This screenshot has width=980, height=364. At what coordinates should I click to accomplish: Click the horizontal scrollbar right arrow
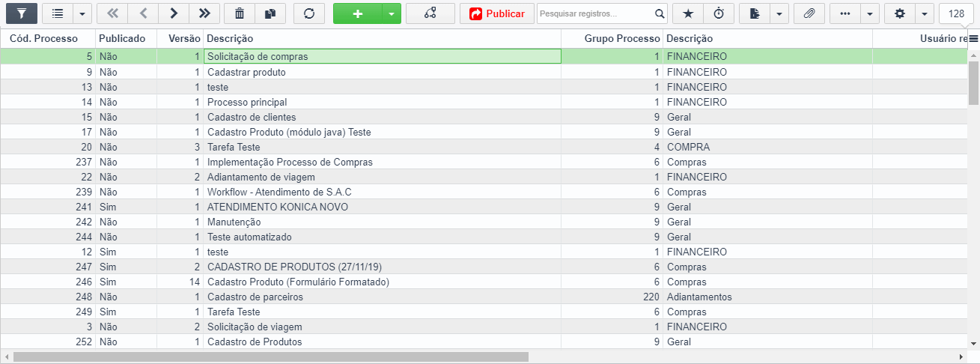pyautogui.click(x=961, y=357)
